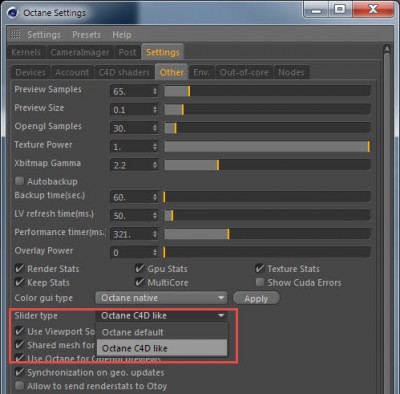Screen dimensions: 400x394
Task: Click the Apply button
Action: coord(256,298)
